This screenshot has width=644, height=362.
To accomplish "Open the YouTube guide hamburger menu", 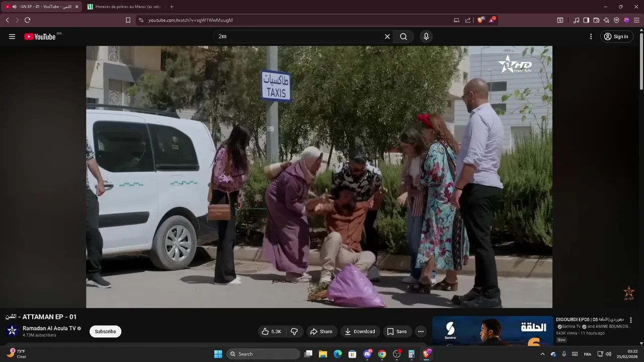I will point(12,37).
